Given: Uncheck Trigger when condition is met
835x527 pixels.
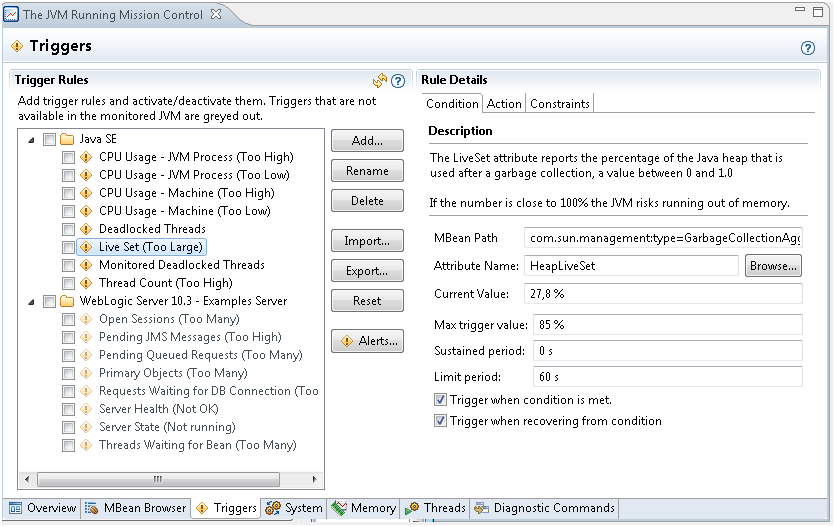Looking at the screenshot, I should click(441, 400).
